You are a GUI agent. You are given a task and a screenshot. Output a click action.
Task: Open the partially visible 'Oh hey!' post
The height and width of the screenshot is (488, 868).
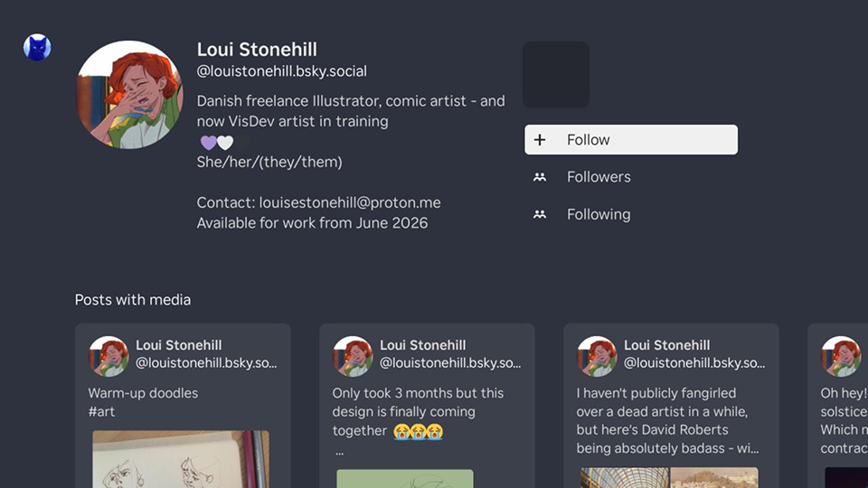[841, 407]
